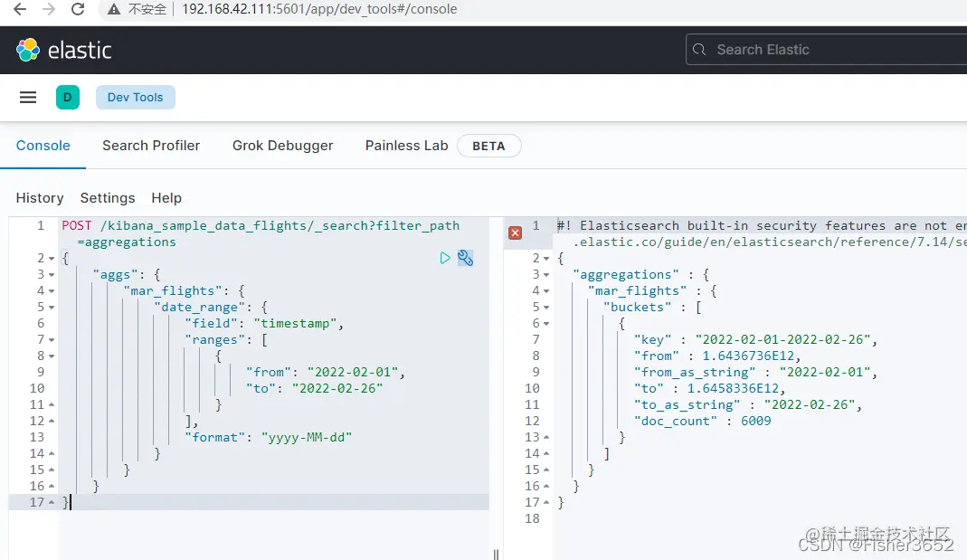The height and width of the screenshot is (560, 967).
Task: Open the Dev Tools breadcrumb
Action: [x=135, y=98]
